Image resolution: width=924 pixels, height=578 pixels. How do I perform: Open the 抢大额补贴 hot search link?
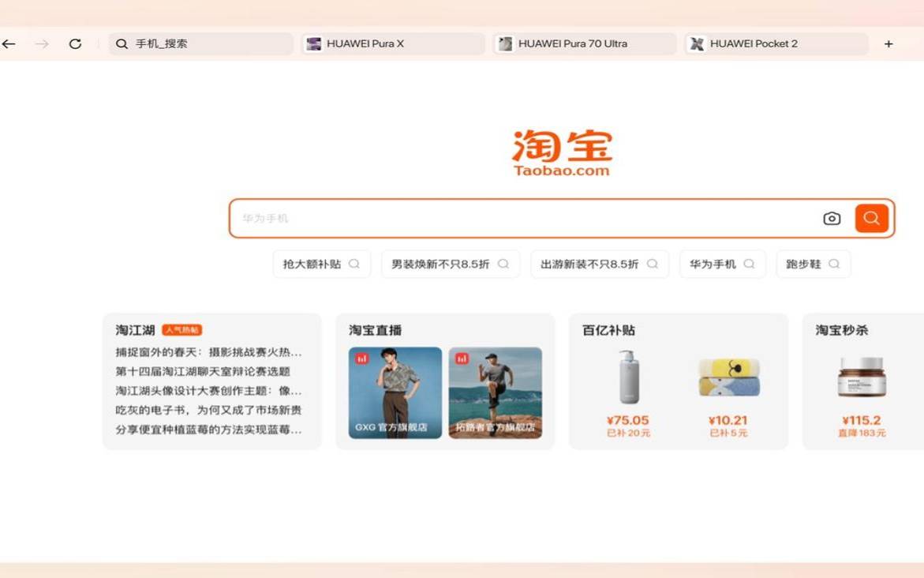coord(314,263)
